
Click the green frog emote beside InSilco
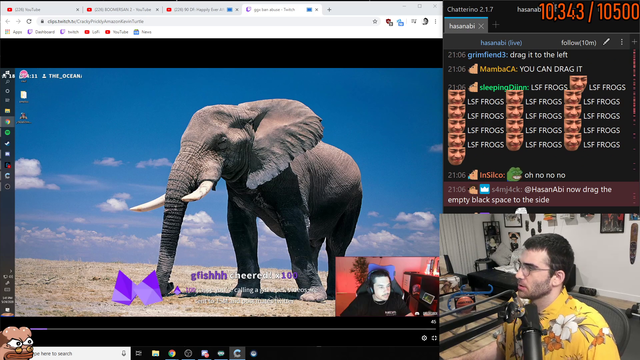tap(514, 174)
